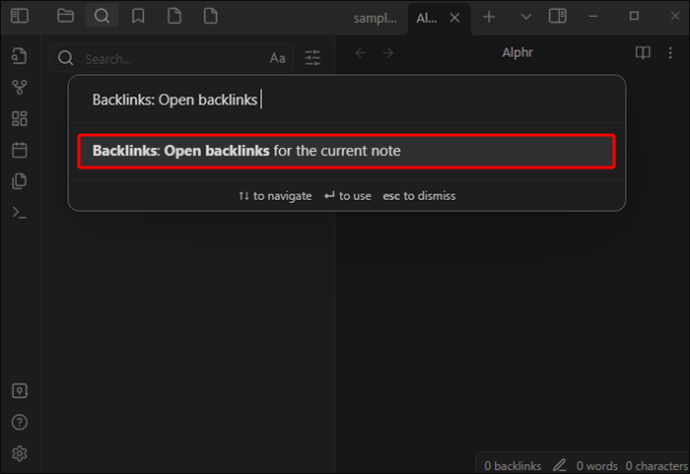Viewport: 690px width, 474px height.
Task: Open quick switcher icon in ribbon
Action: coord(19,56)
